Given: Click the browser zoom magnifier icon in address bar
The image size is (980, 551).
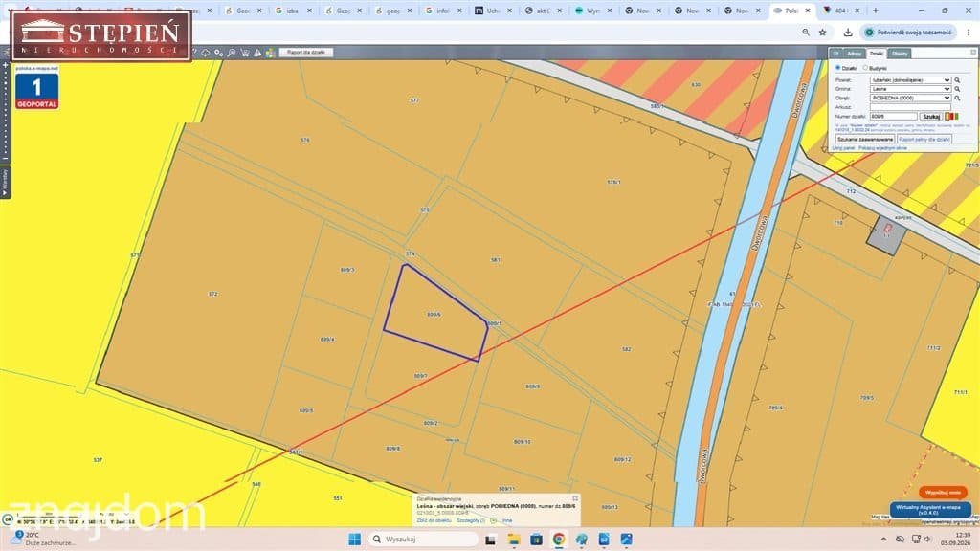Looking at the screenshot, I should [806, 33].
